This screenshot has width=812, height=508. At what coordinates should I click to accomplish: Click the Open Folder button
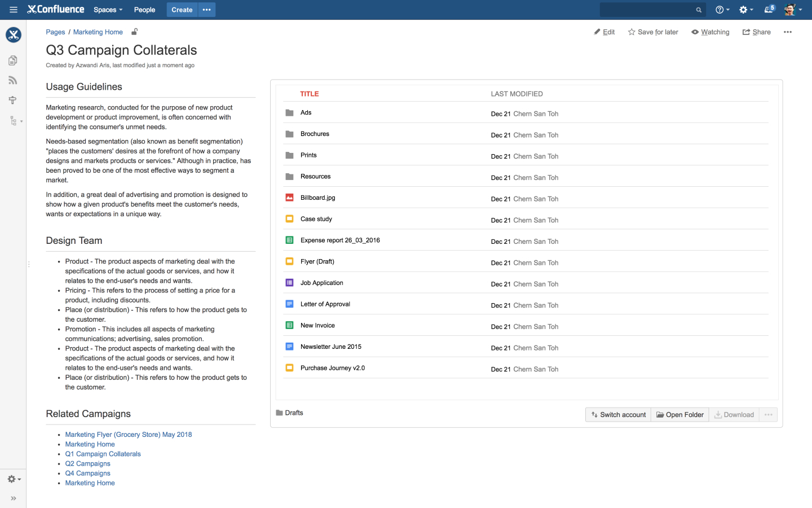[x=679, y=415]
